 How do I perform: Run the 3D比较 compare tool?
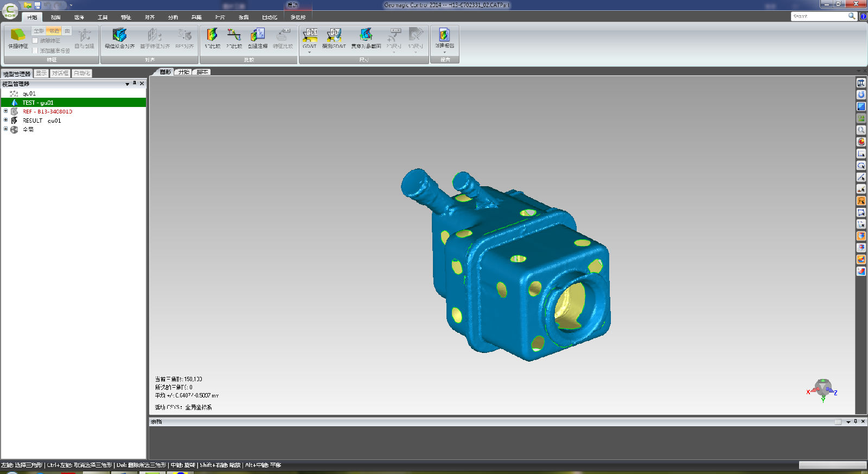click(212, 37)
